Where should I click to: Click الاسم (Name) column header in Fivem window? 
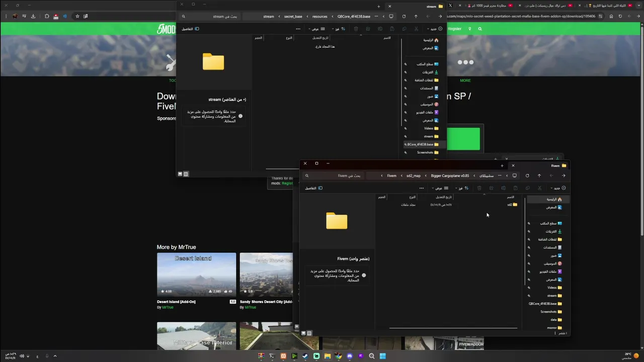(511, 197)
